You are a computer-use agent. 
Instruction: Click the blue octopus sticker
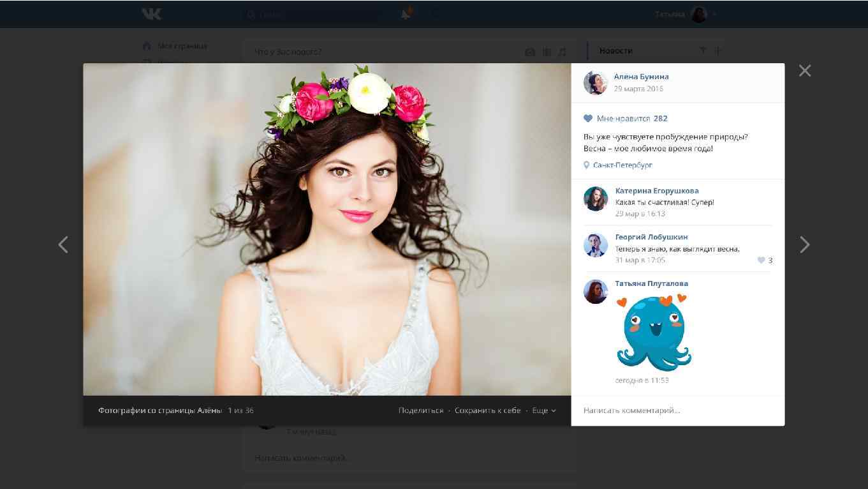(654, 333)
